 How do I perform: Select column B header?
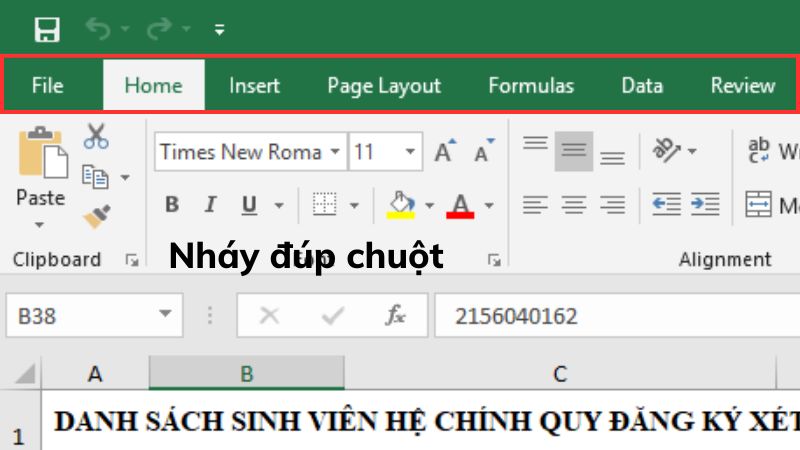tap(246, 374)
